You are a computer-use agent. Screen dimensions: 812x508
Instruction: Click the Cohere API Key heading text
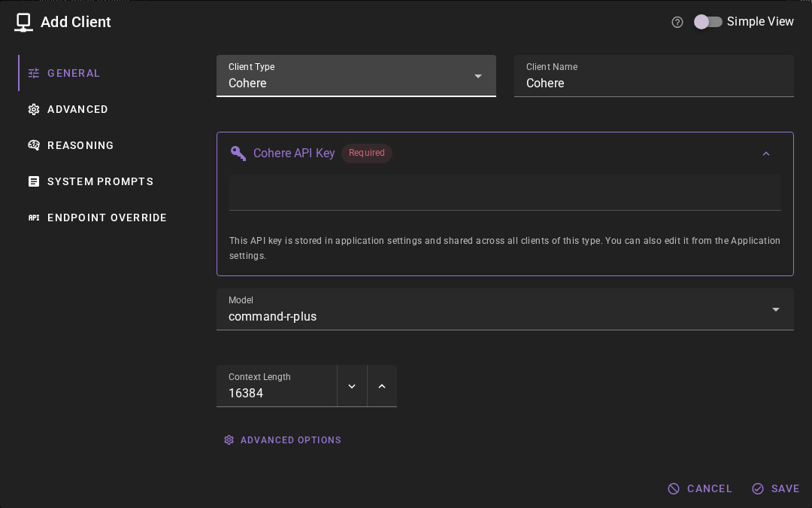(x=294, y=153)
